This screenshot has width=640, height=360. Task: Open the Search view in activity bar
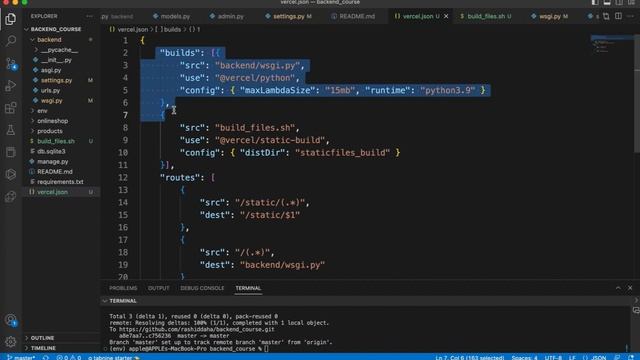point(11,40)
